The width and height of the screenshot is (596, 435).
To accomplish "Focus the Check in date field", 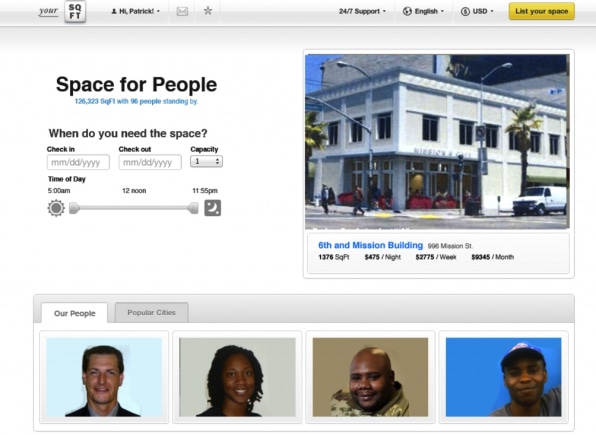I will coord(78,162).
